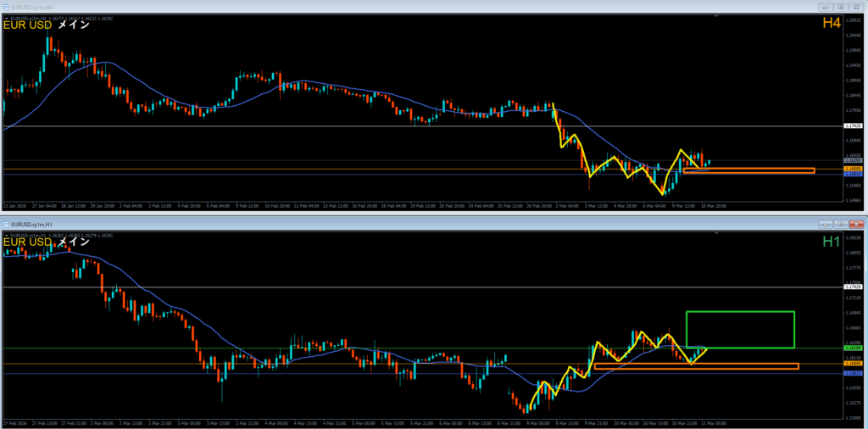Click the orange H4 timeframe label
This screenshot has width=868, height=429.
831,25
